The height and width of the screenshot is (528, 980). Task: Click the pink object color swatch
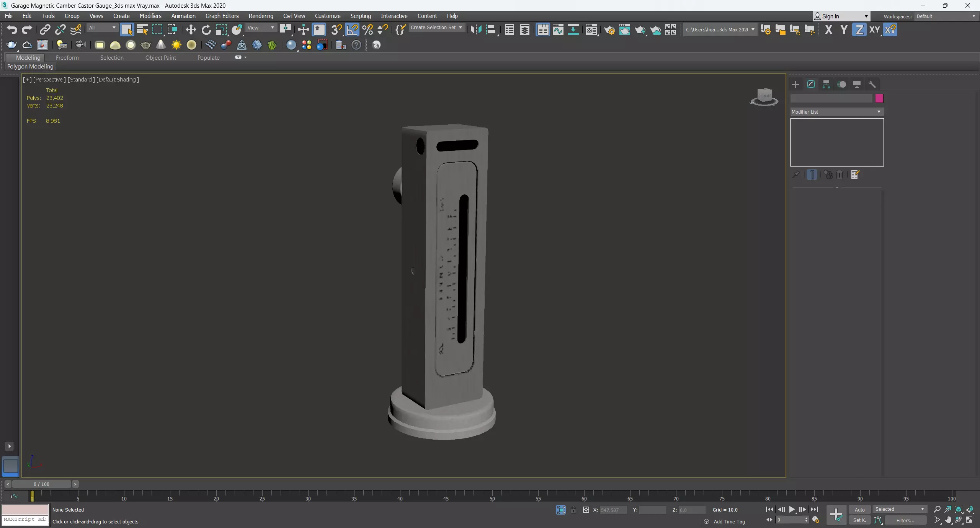click(x=879, y=98)
